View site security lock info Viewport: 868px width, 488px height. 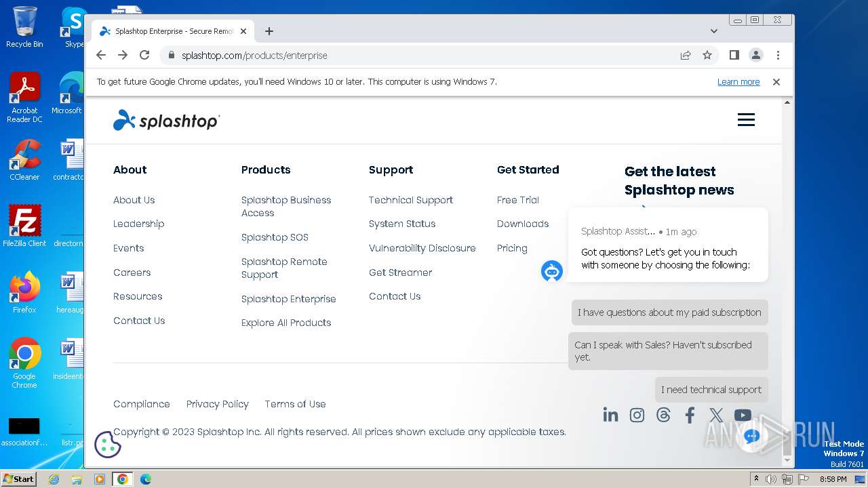coord(171,55)
